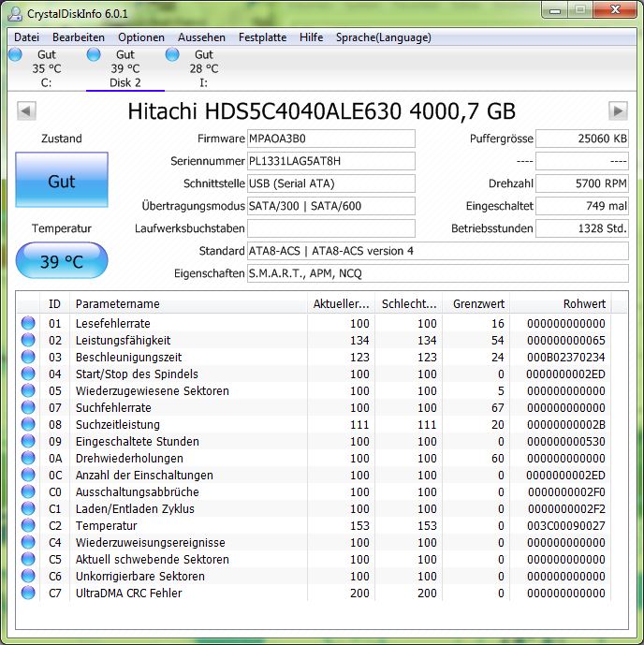Viewport: 644px width, 645px height.
Task: Click status orb for 0C Anzahl der Einschaltungen
Action: [x=28, y=475]
